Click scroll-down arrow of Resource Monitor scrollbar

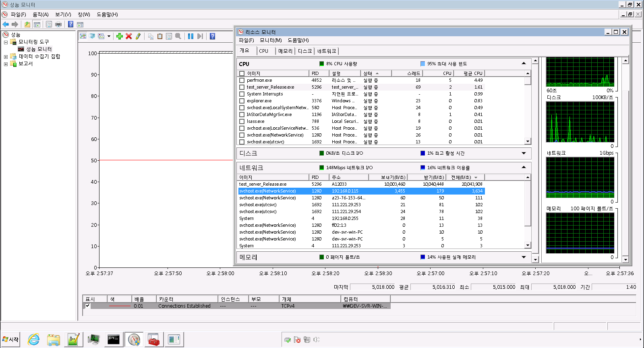tap(535, 259)
